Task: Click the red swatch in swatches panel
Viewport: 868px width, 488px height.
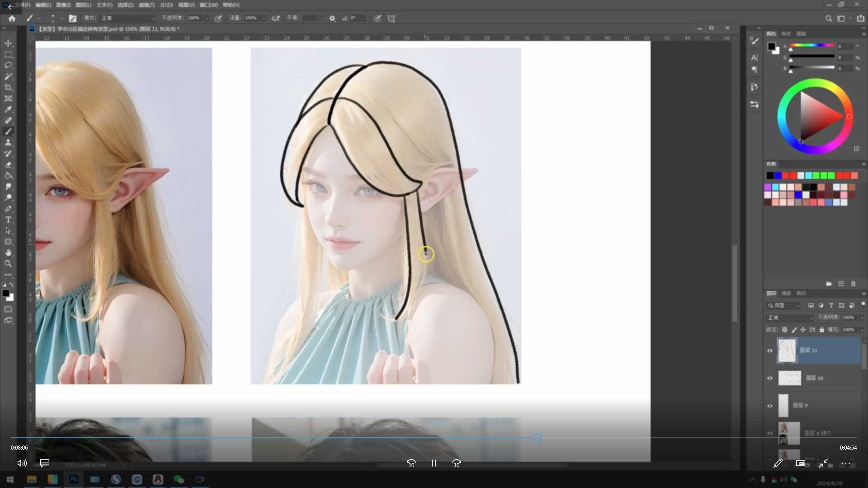Action: (x=786, y=176)
